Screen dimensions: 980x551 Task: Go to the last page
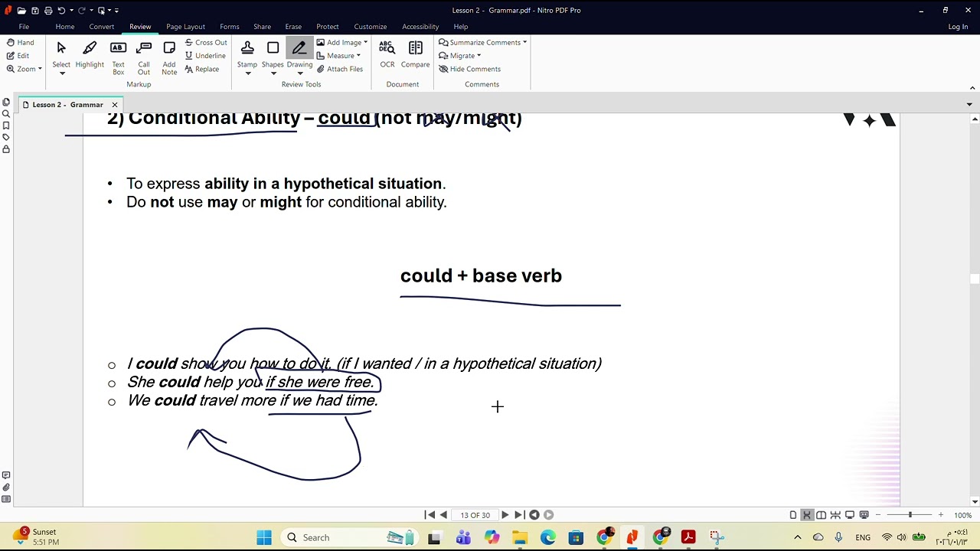(518, 515)
